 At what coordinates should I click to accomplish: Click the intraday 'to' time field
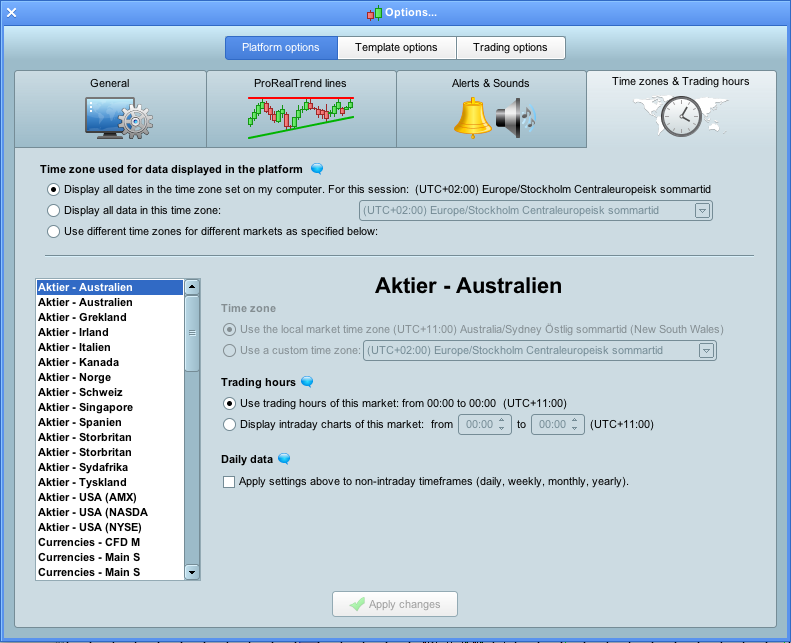[558, 425]
